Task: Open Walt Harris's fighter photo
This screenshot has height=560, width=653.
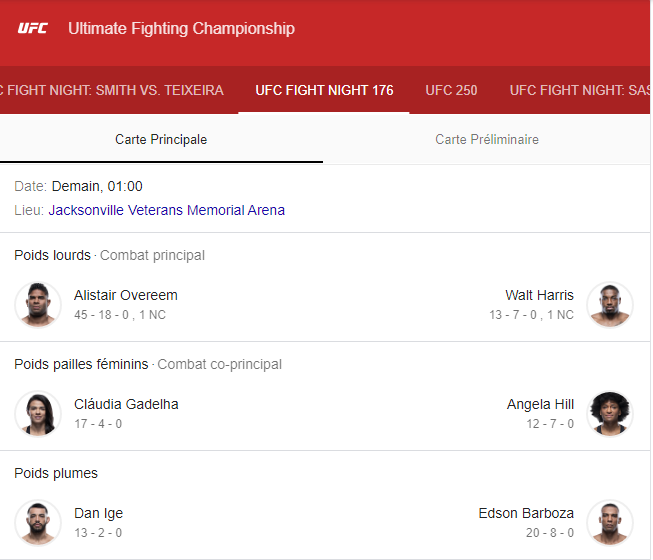Action: pos(610,304)
